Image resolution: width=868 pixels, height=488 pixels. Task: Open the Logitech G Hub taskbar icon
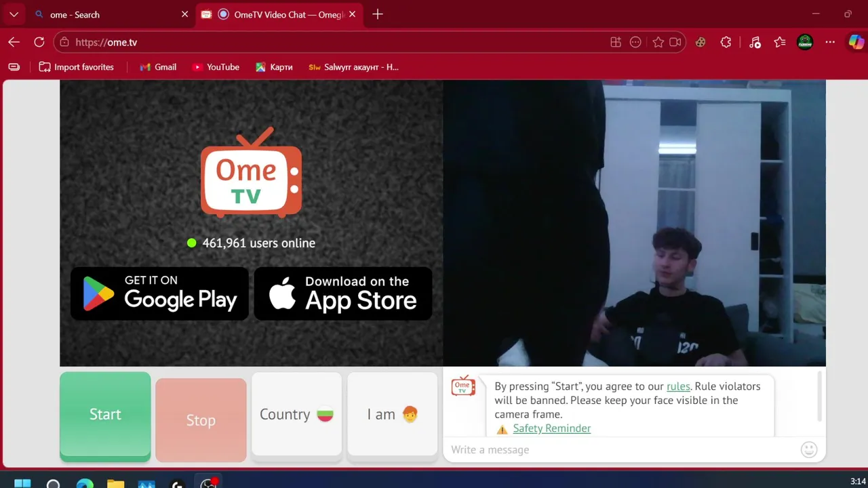pyautogui.click(x=178, y=483)
